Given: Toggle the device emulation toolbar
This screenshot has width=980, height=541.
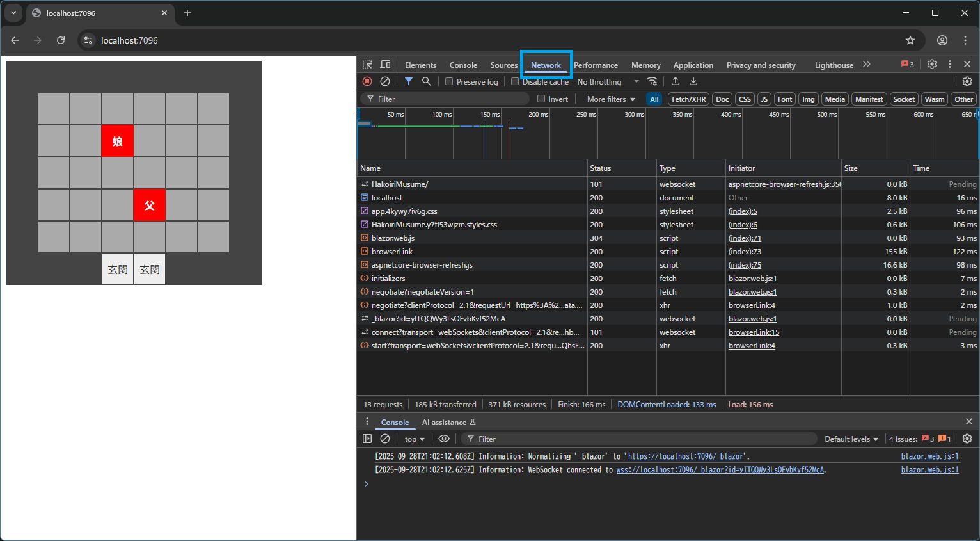Looking at the screenshot, I should (385, 65).
